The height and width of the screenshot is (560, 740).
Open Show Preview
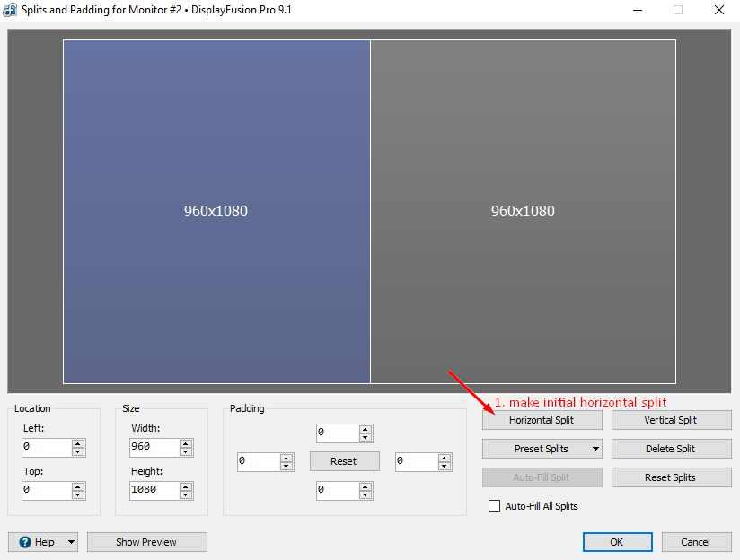coord(146,542)
